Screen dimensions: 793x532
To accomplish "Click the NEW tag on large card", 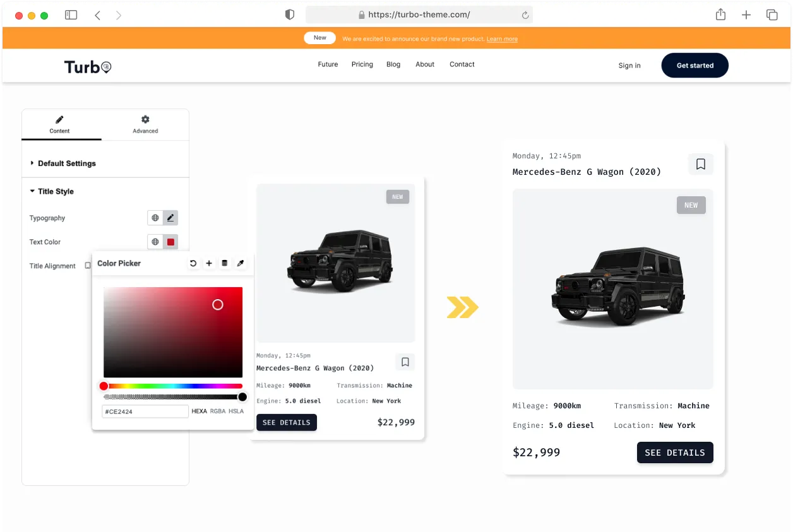I will [691, 205].
